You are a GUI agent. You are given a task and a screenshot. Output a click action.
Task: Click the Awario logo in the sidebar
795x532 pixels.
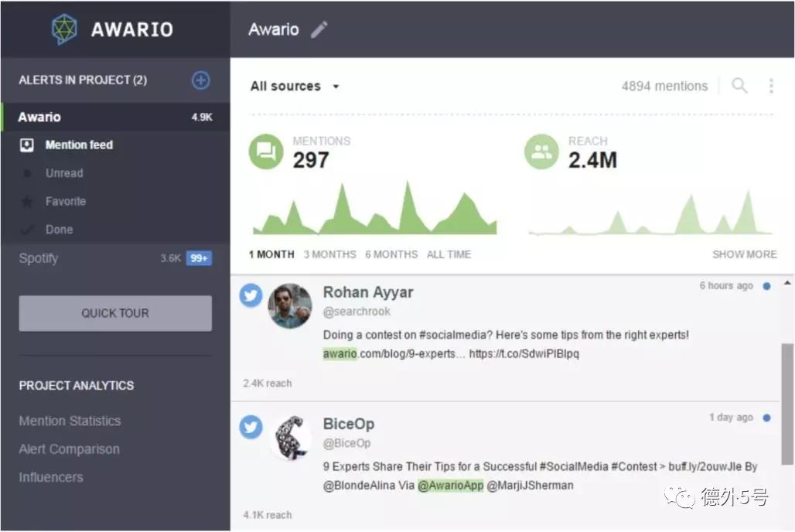tap(64, 29)
